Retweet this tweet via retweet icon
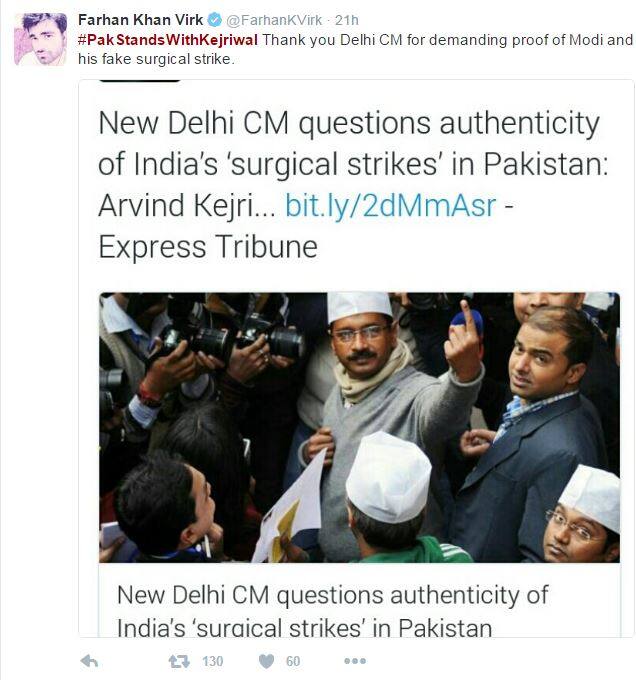The height and width of the screenshot is (680, 636). [179, 661]
